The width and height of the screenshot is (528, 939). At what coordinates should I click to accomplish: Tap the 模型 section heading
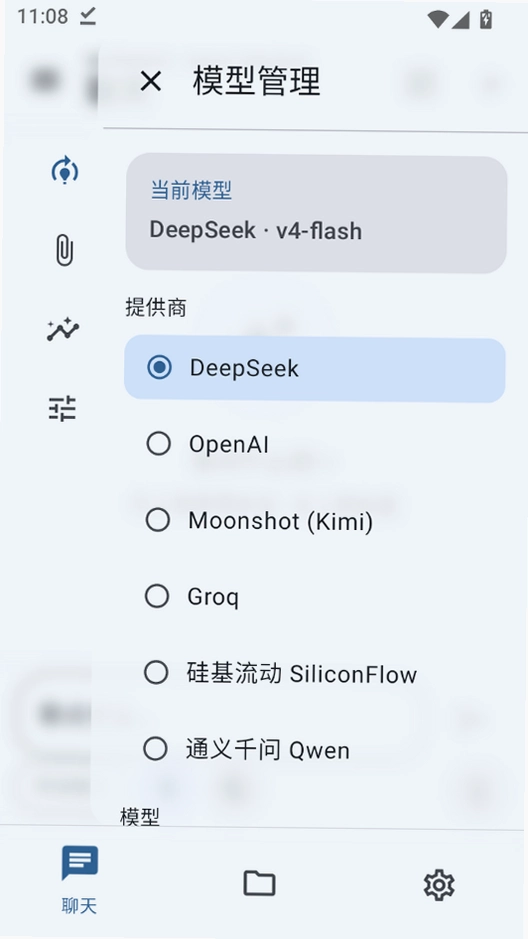pos(139,817)
